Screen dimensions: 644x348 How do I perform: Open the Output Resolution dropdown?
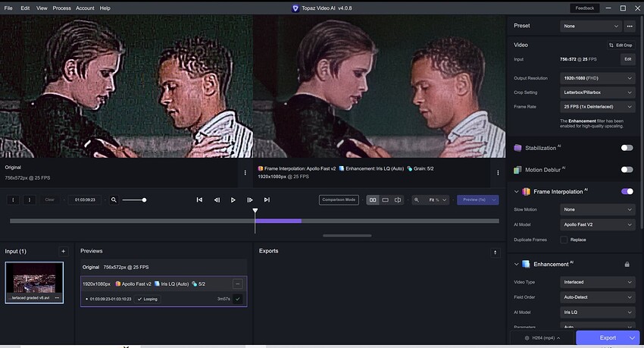[597, 78]
